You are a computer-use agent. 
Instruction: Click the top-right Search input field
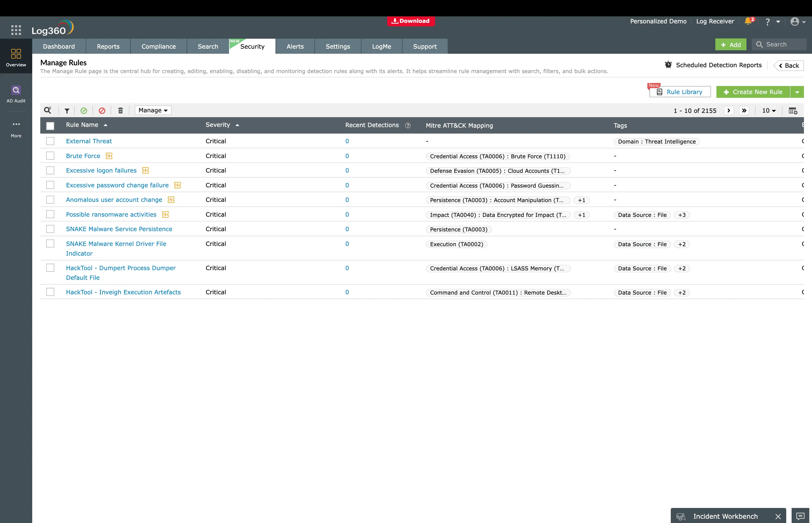[x=779, y=45]
